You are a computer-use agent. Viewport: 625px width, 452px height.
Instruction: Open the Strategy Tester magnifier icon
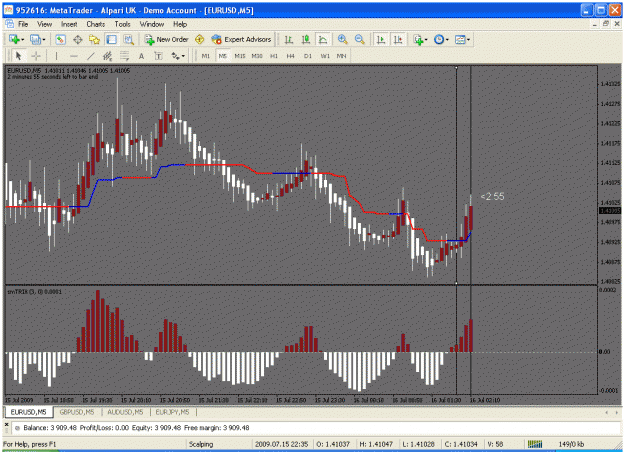pyautogui.click(x=128, y=39)
